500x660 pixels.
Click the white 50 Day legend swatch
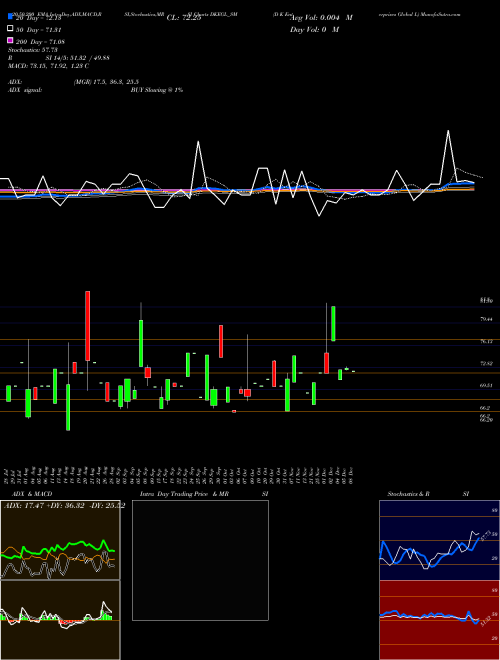coord(11,29)
